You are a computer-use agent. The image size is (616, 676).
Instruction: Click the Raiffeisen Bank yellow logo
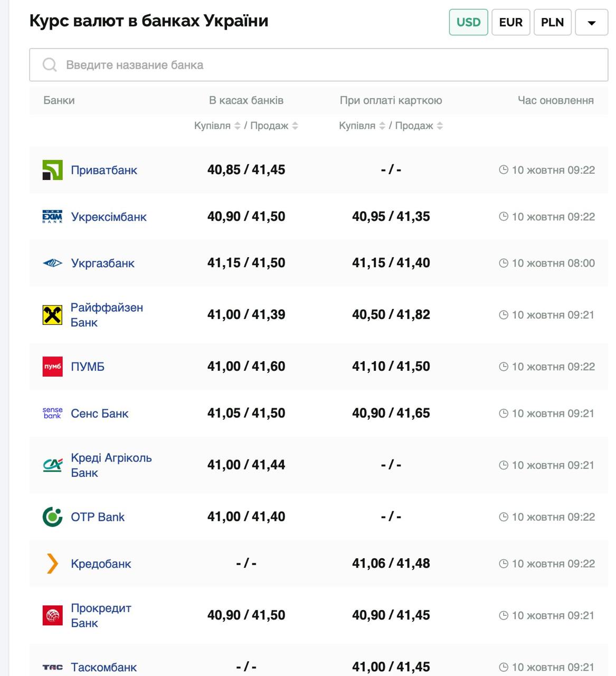pyautogui.click(x=52, y=315)
